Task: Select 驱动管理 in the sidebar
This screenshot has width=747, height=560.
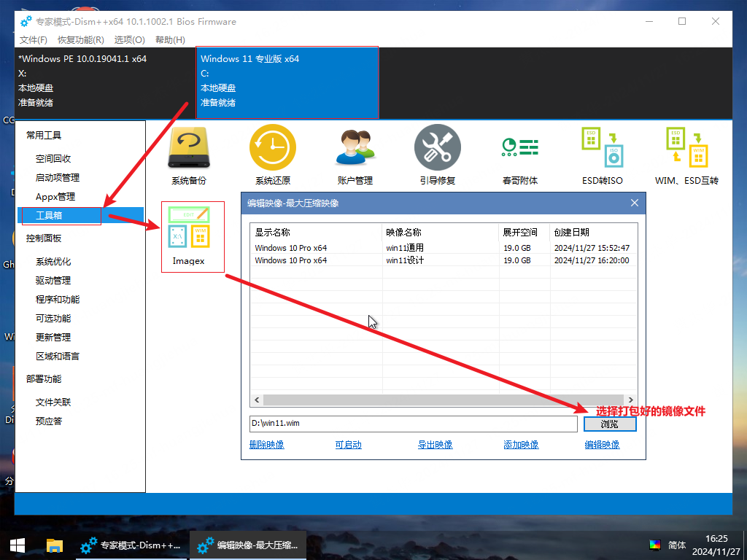Action: [x=53, y=281]
